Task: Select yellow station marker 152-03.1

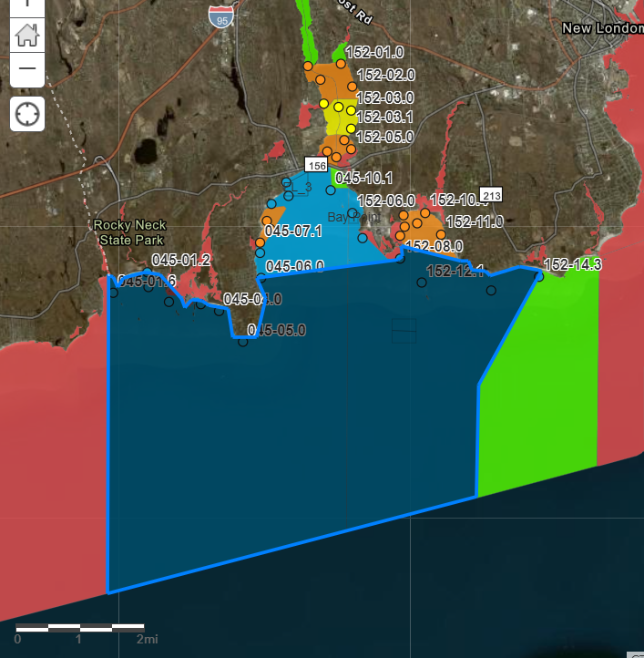Action: point(351,110)
